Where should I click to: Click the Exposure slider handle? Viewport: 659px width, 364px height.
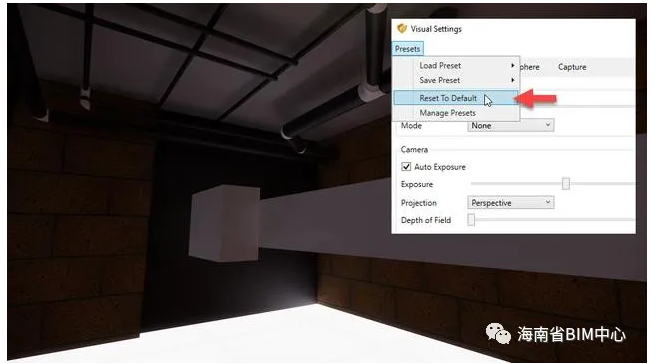pos(566,184)
